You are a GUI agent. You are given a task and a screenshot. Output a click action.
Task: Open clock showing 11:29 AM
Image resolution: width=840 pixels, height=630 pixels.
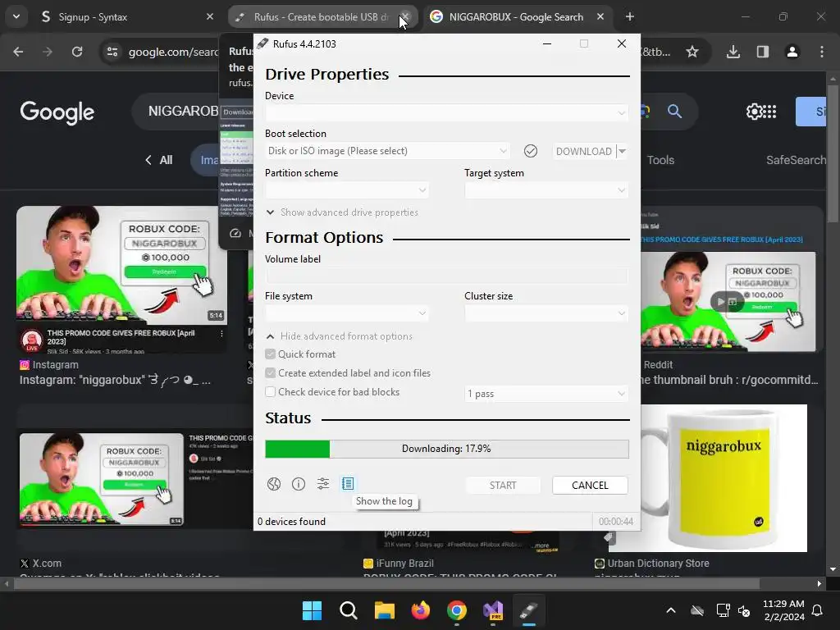pos(783,604)
